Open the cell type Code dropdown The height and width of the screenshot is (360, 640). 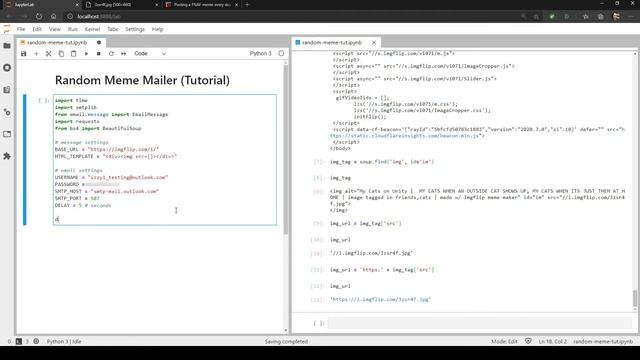tap(150, 53)
